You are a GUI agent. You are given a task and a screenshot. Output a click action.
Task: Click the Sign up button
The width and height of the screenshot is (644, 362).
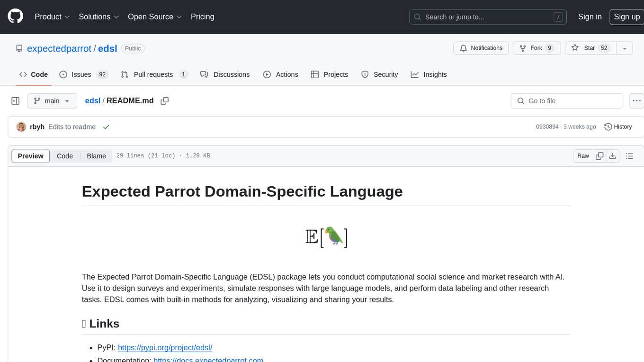tap(626, 17)
